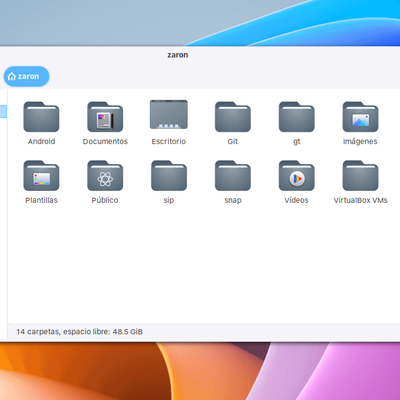400x400 pixels.
Task: Click the status bar folder count text
Action: pyautogui.click(x=79, y=332)
